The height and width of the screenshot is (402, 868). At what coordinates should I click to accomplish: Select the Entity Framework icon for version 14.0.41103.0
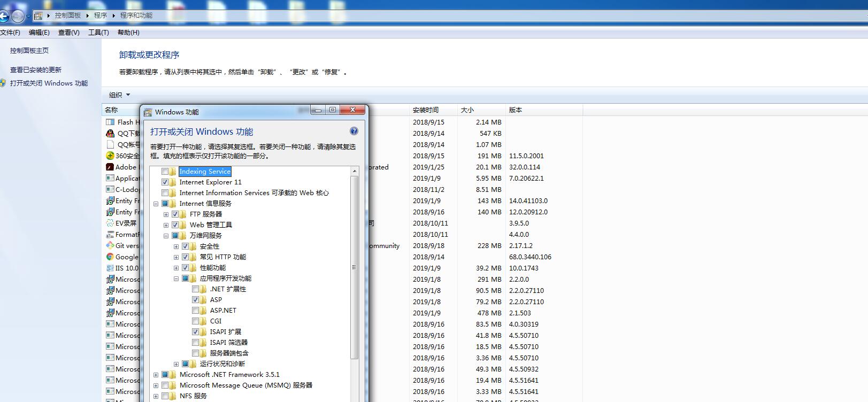(110, 200)
